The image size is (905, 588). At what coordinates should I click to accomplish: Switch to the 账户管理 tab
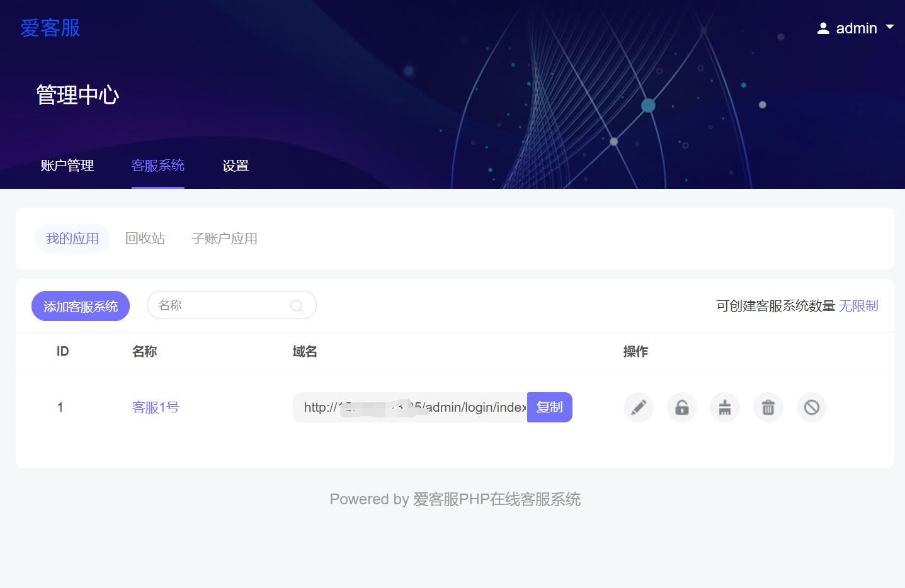[x=67, y=166]
